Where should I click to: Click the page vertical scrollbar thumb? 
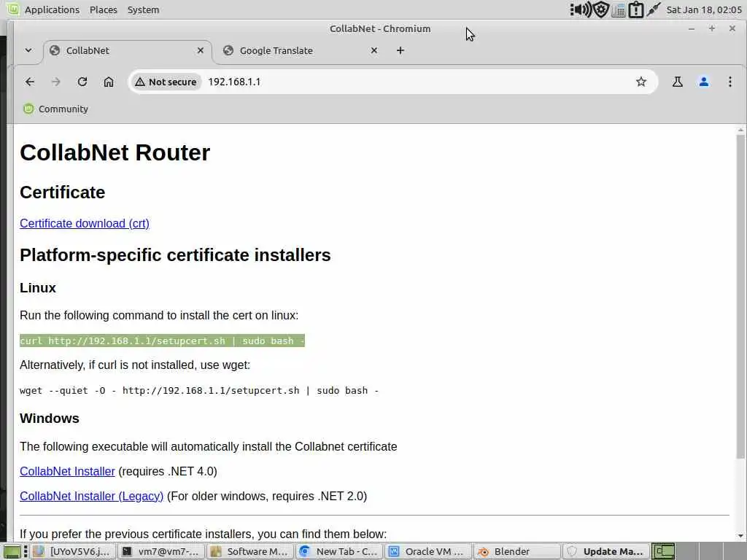[x=740, y=296]
